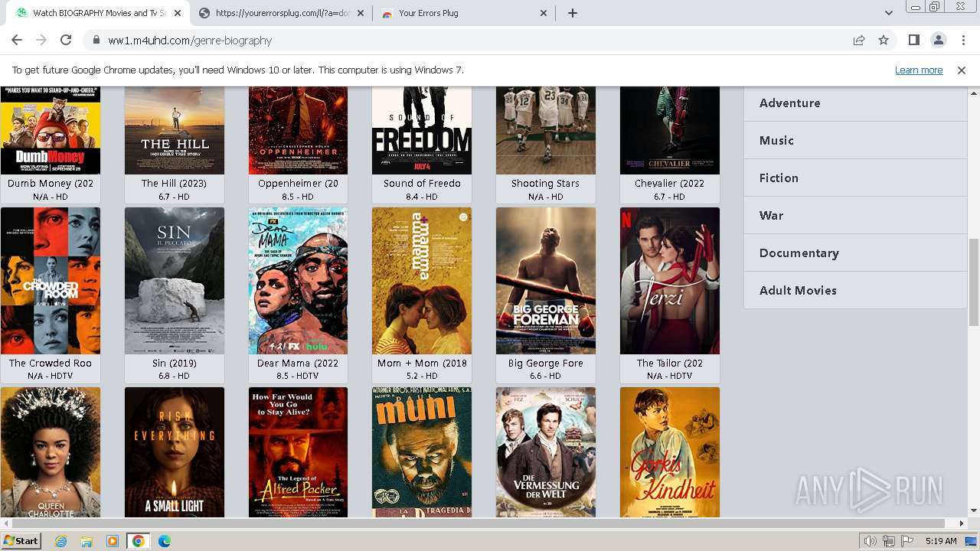Screen dimensions: 980x551
Task: Open the browser side panel
Action: coord(913,41)
